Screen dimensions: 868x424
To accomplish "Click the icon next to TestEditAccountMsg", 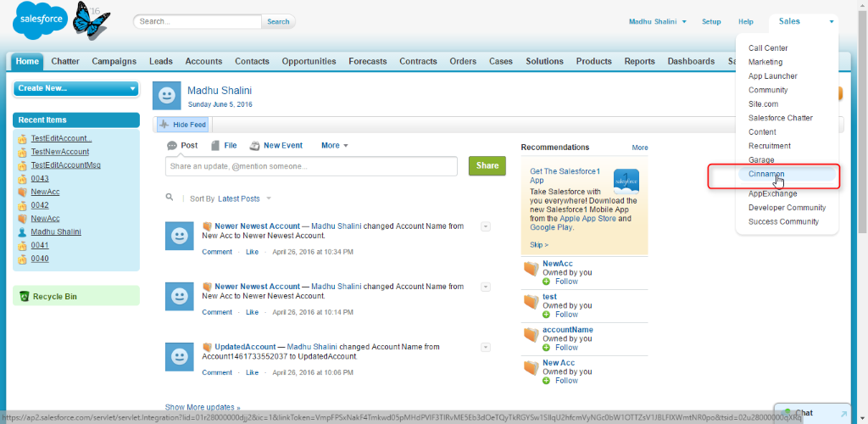I will (x=22, y=165).
